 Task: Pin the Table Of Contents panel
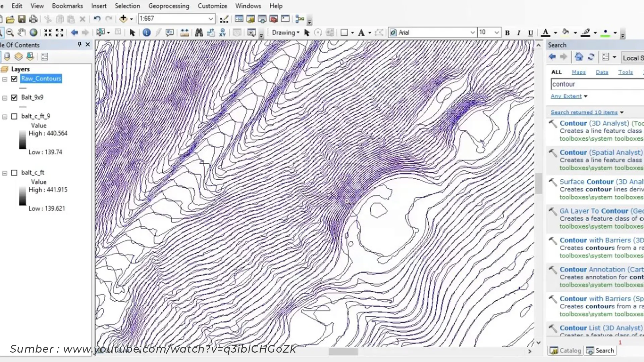[79, 44]
